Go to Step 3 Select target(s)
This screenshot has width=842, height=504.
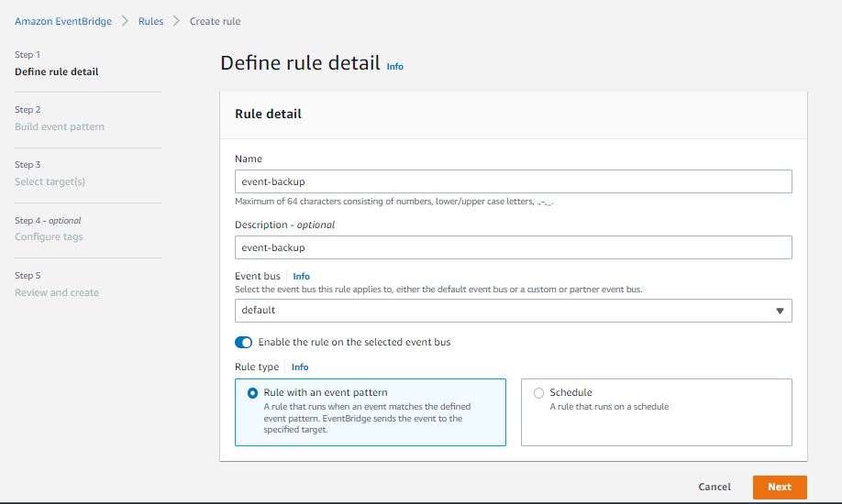[x=50, y=181]
